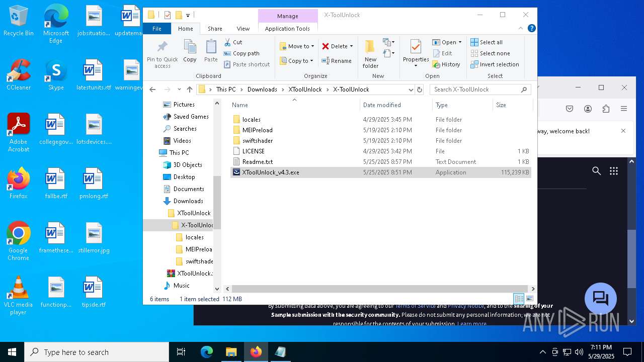Image resolution: width=644 pixels, height=362 pixels.
Task: Click the Rename command
Action: click(337, 61)
